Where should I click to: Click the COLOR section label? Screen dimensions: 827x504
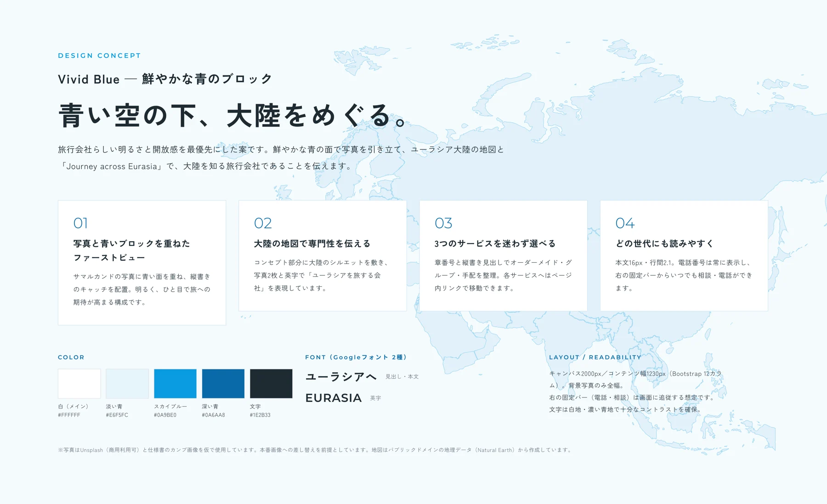[x=71, y=357]
